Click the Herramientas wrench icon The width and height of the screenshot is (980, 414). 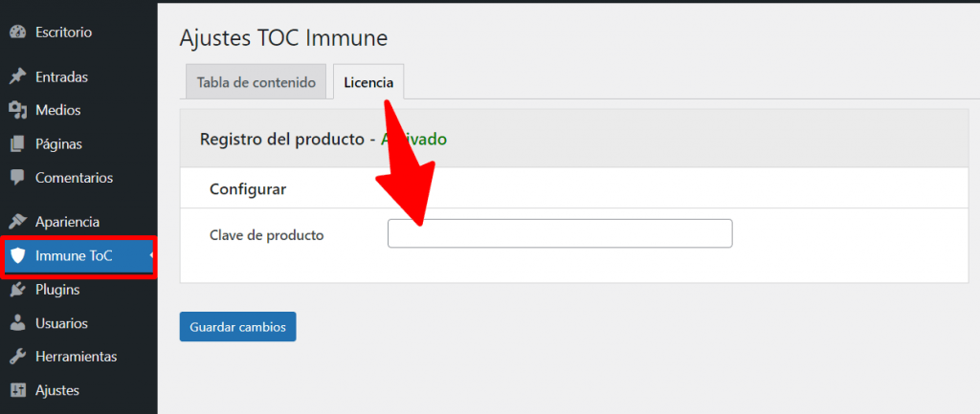click(17, 357)
